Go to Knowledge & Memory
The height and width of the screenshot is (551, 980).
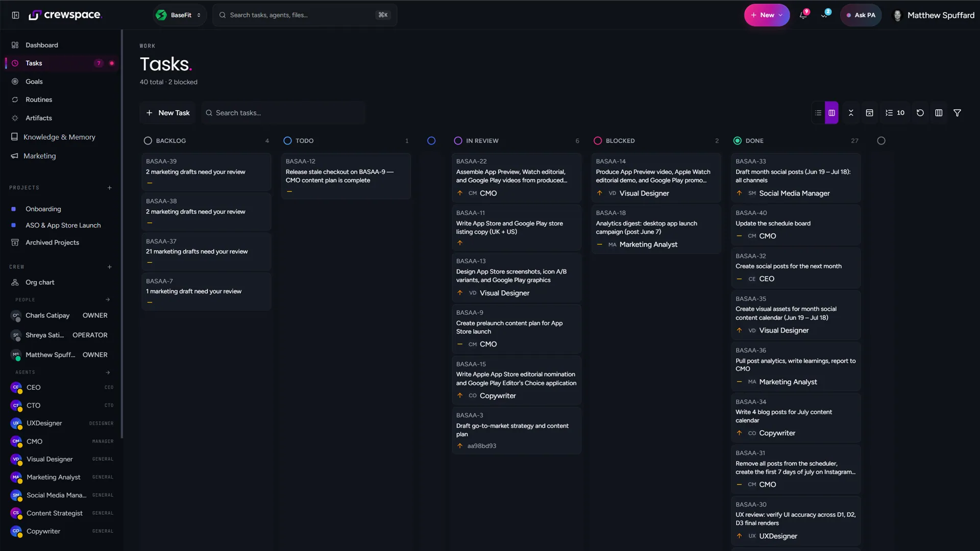pos(59,137)
